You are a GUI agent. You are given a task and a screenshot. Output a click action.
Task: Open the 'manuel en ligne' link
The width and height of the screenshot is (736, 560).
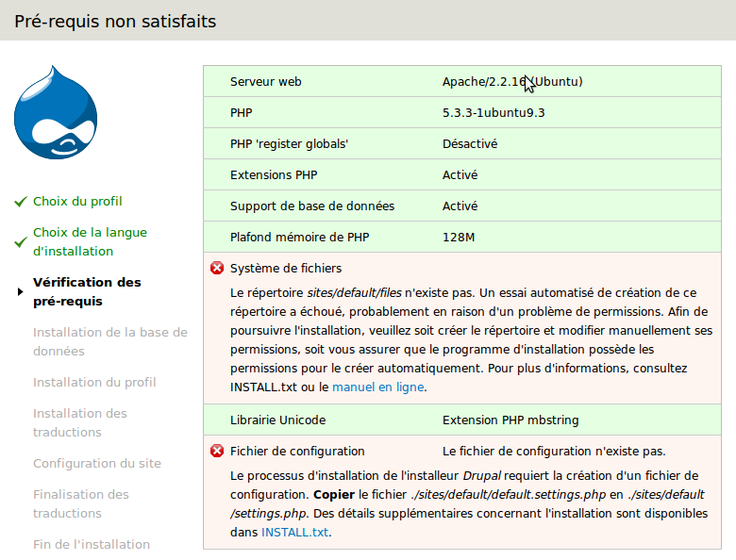point(377,387)
